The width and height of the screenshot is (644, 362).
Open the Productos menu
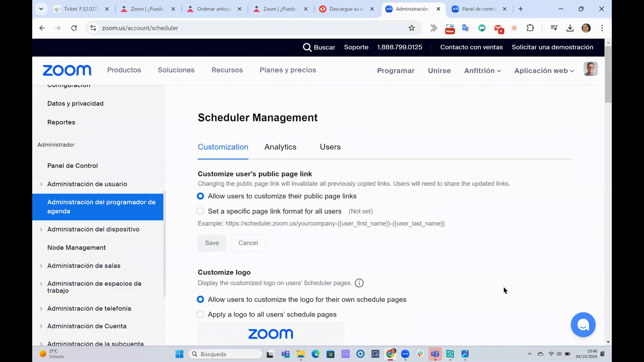tap(124, 70)
